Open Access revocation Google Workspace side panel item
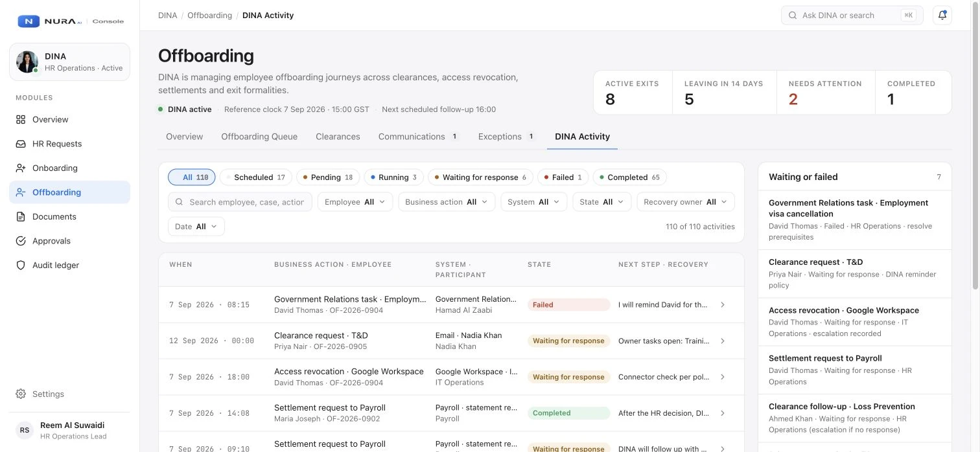 855,322
